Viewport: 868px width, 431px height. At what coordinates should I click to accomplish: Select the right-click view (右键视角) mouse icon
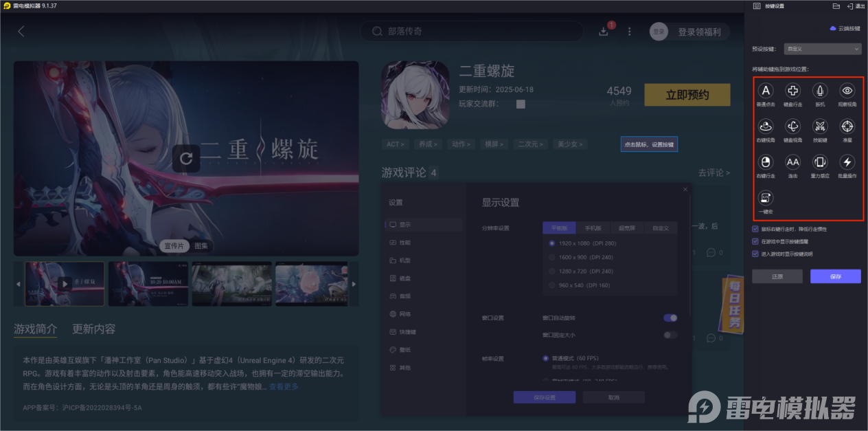(766, 126)
